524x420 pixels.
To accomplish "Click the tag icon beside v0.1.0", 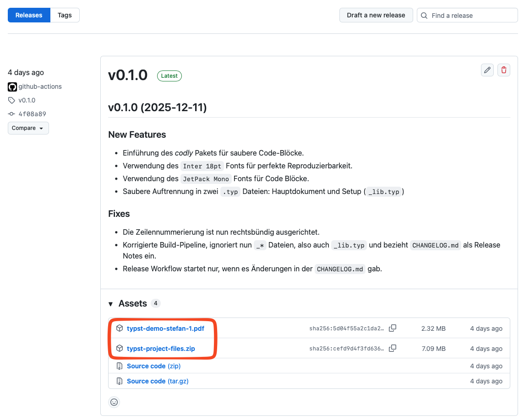I will point(11,100).
